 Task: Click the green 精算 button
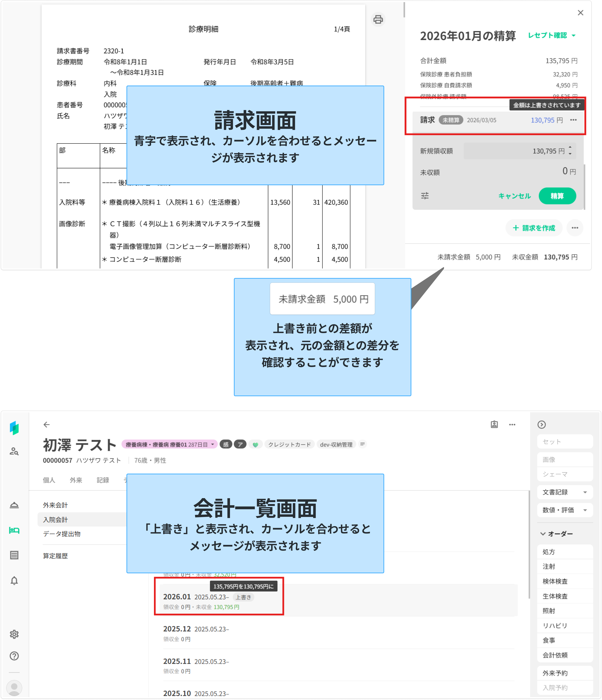[x=557, y=196]
